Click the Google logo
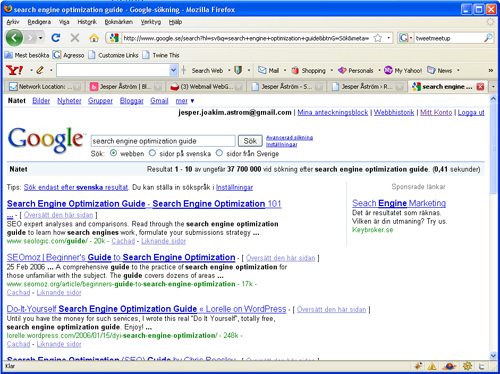The height and width of the screenshot is (374, 500). [x=45, y=140]
